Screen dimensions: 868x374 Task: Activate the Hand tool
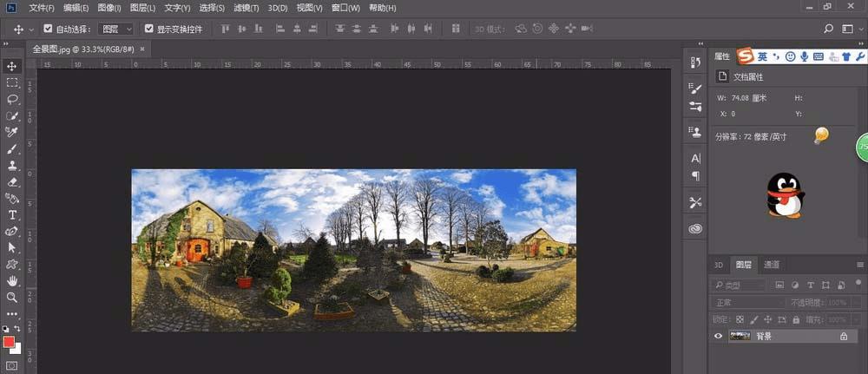[12, 281]
